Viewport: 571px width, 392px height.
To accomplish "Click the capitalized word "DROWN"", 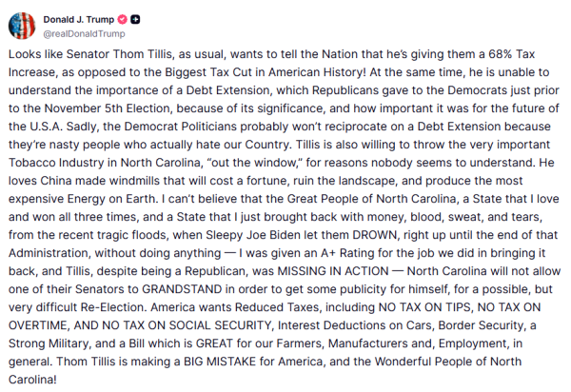I will click(375, 235).
